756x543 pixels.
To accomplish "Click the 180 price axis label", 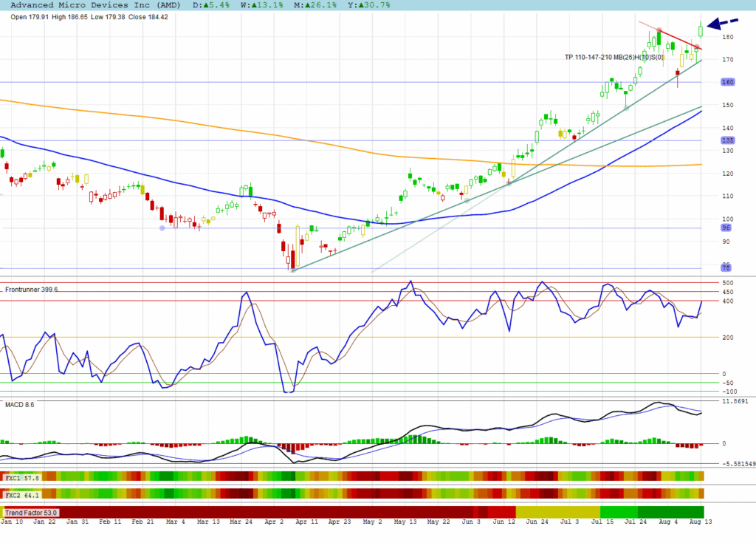I will click(x=727, y=37).
